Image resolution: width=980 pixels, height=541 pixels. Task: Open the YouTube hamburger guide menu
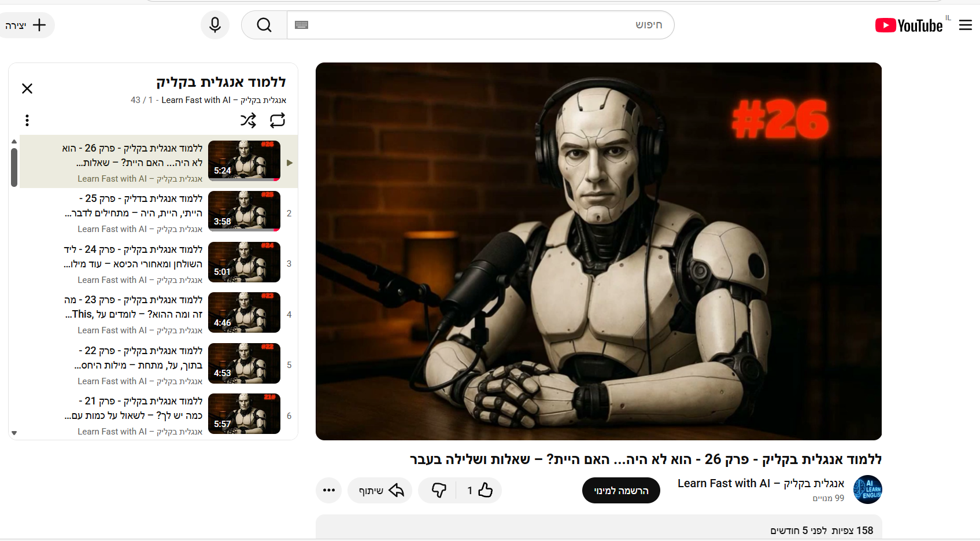(965, 25)
